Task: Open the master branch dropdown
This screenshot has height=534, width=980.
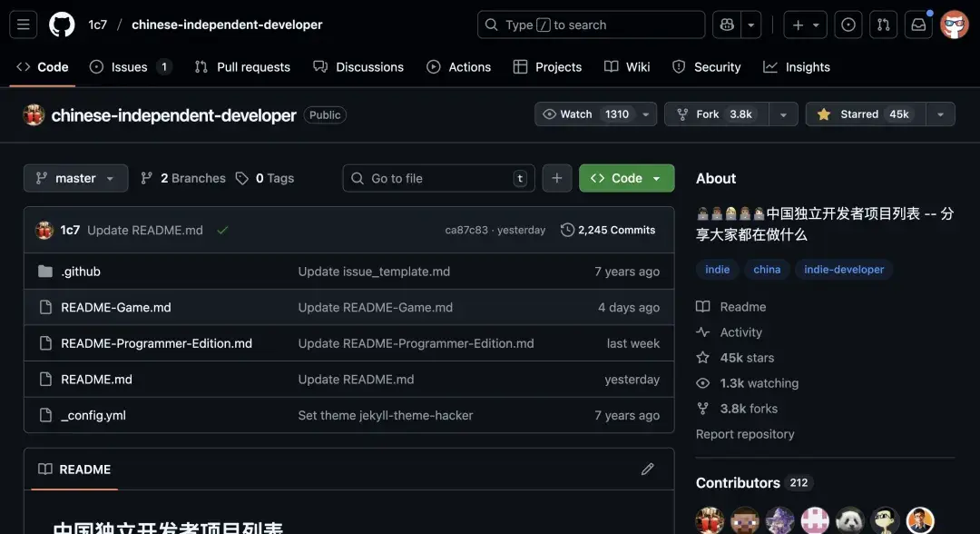Action: [75, 178]
